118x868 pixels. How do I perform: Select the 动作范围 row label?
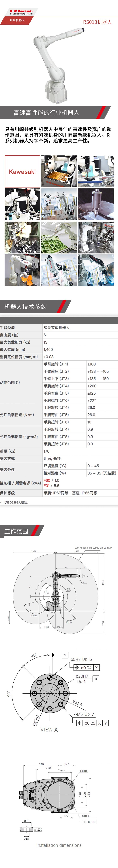[x=10, y=382]
